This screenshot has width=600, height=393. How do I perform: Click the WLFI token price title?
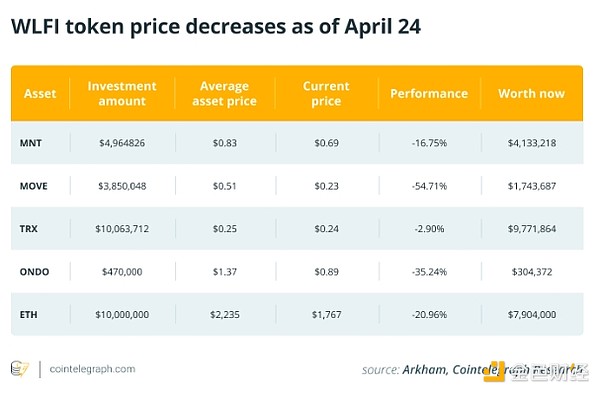pyautogui.click(x=216, y=27)
